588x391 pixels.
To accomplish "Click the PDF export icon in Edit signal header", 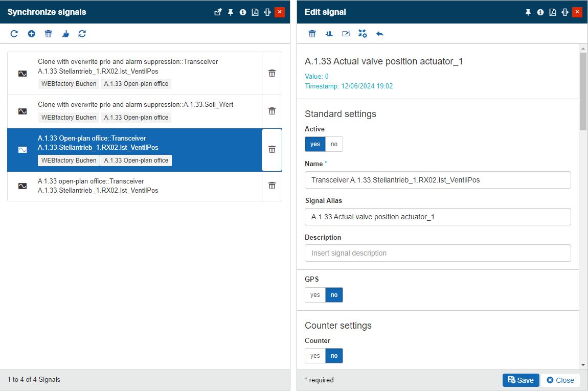I will pyautogui.click(x=553, y=12).
